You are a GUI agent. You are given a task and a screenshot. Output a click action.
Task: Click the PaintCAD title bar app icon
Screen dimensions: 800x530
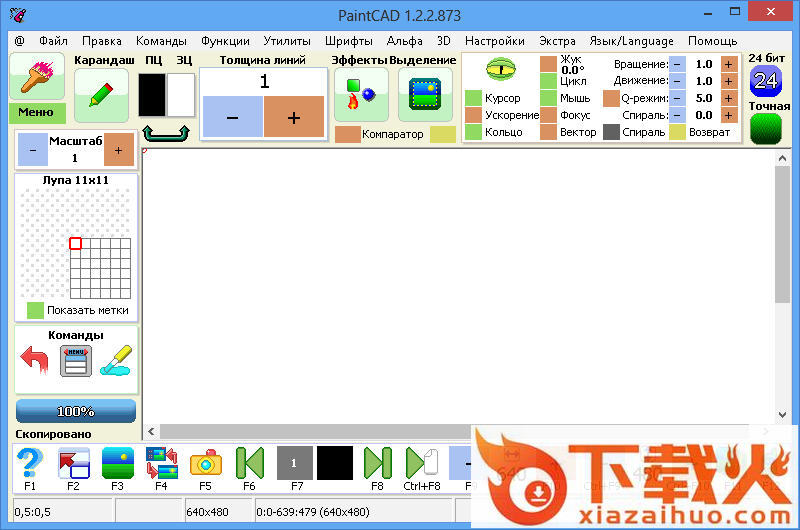pyautogui.click(x=18, y=15)
